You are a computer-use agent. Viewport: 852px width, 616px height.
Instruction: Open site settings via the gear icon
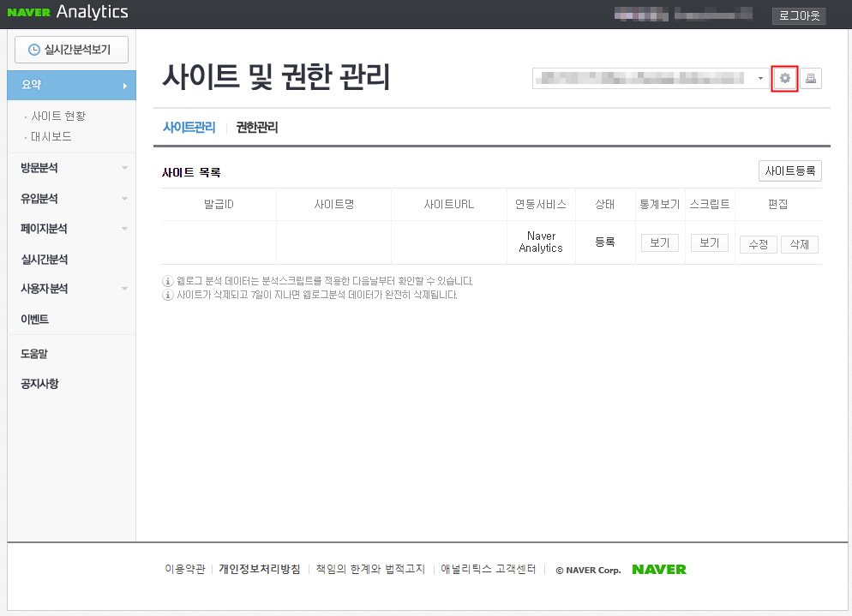click(x=784, y=78)
